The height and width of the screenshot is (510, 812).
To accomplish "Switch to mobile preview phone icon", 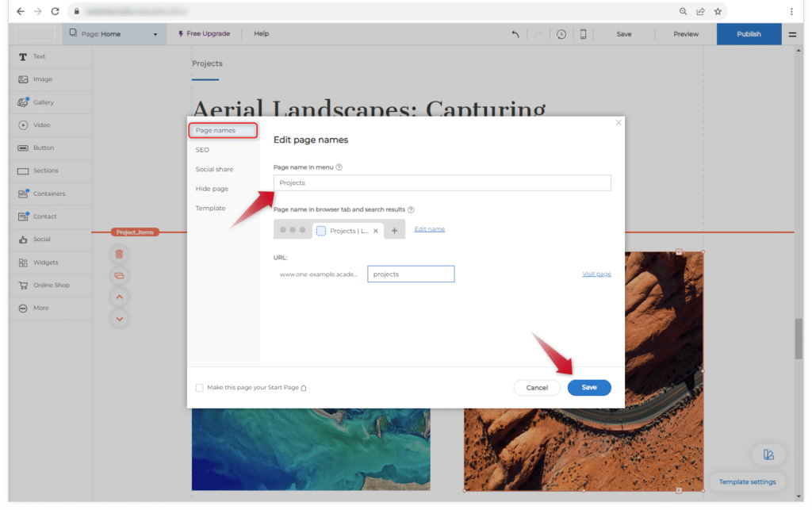I will click(584, 34).
